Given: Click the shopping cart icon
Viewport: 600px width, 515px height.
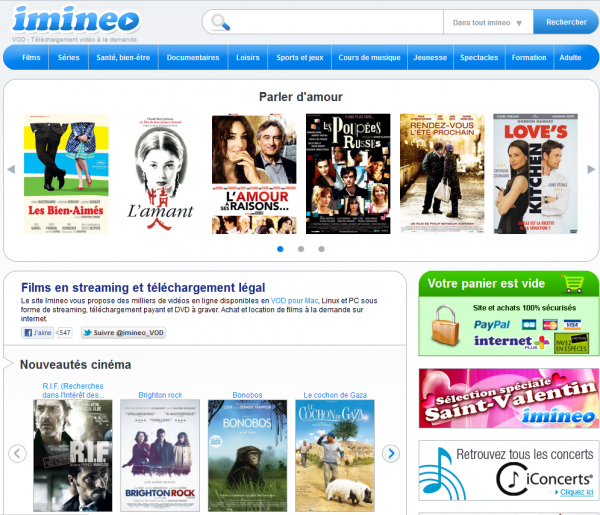Looking at the screenshot, I should tap(573, 283).
